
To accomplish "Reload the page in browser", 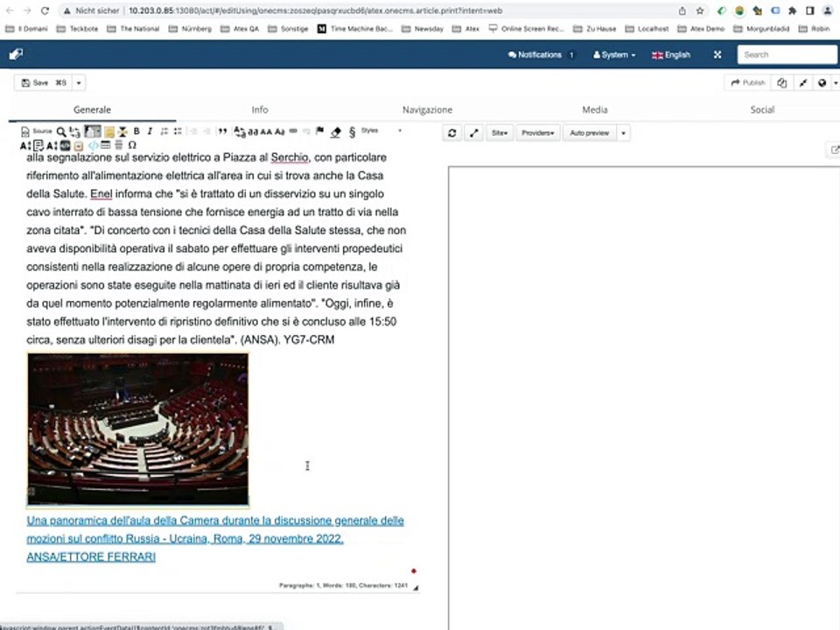I will click(45, 10).
